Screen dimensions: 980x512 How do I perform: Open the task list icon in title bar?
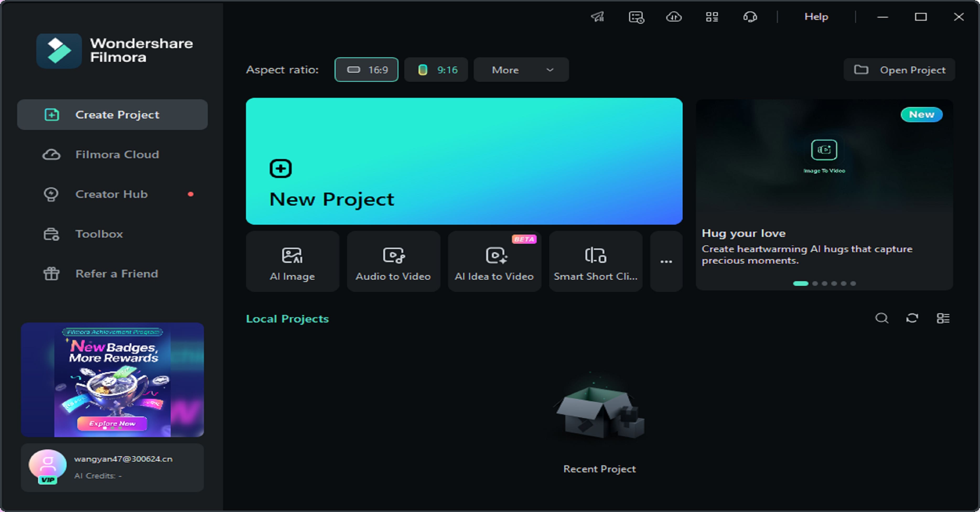coord(636,17)
